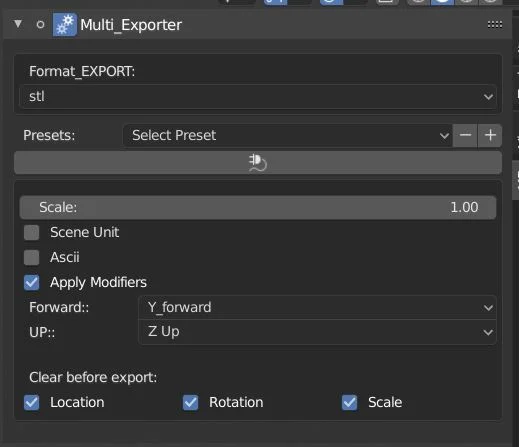Viewport: 519px width, 447px height.
Task: Enable the Ascii checkbox
Action: pos(31,257)
